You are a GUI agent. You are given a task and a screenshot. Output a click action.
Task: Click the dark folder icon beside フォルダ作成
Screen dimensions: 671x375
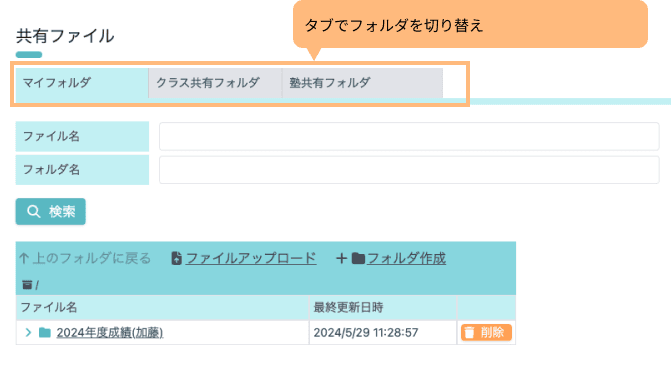click(x=358, y=258)
